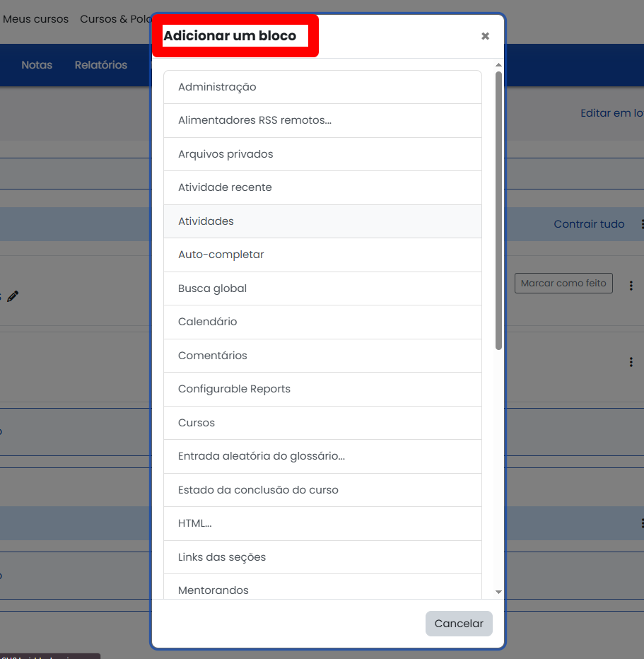
Task: Choose the Configurable Reports block
Action: click(x=234, y=389)
